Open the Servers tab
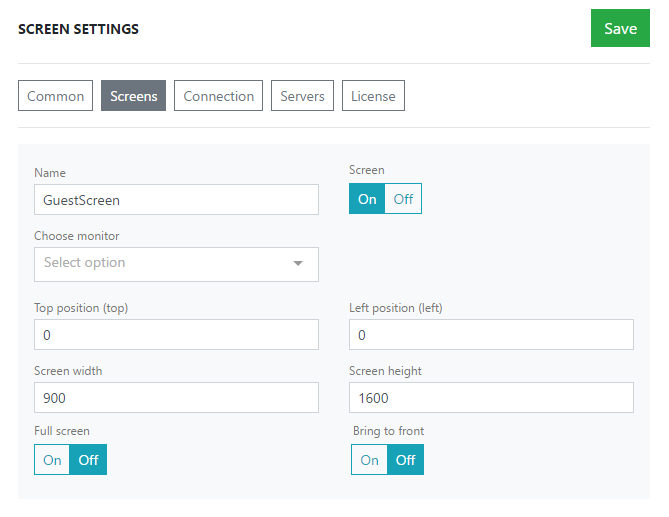This screenshot has width=669, height=517. 302,96
